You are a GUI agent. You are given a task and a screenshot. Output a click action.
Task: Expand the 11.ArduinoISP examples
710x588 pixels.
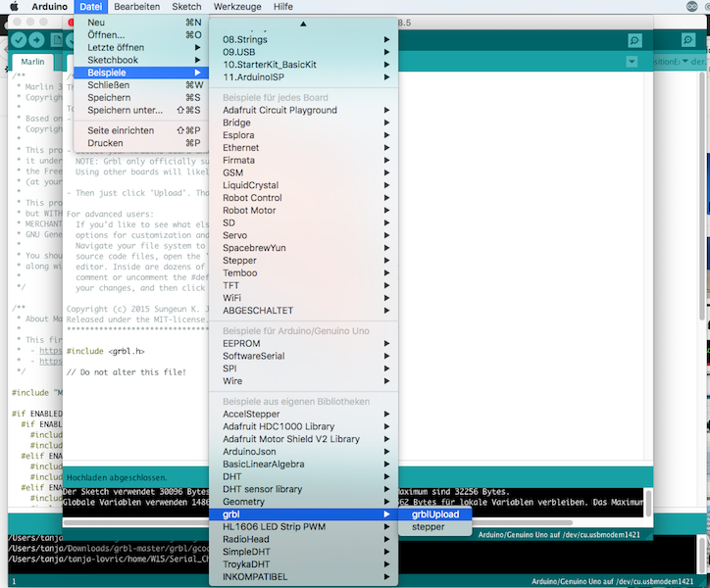[303, 77]
